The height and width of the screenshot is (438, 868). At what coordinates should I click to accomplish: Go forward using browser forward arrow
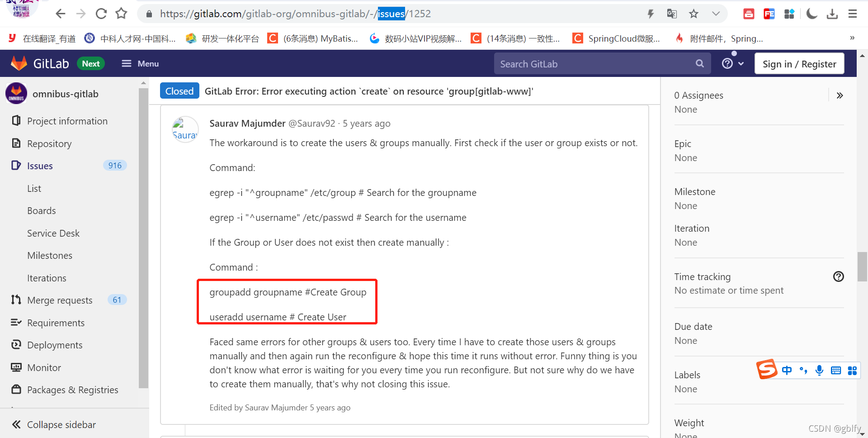[x=81, y=14]
